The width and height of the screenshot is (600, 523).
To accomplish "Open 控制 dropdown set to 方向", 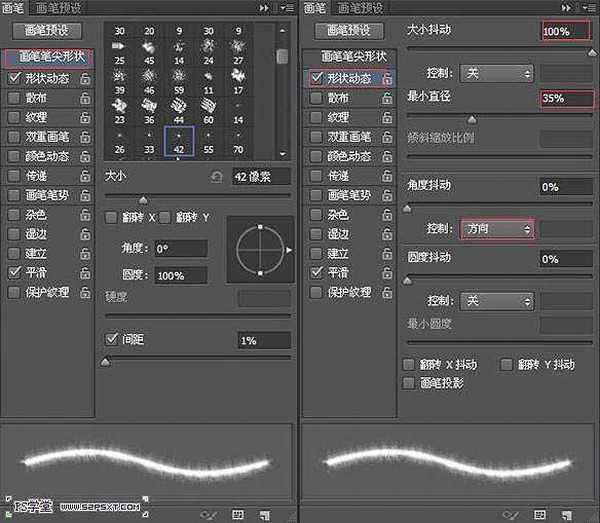I will tap(497, 229).
